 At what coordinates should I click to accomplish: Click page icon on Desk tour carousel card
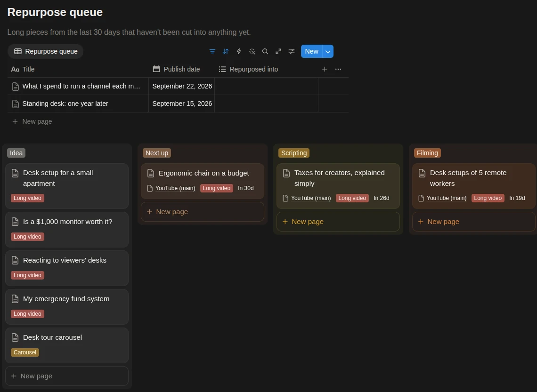[15, 337]
